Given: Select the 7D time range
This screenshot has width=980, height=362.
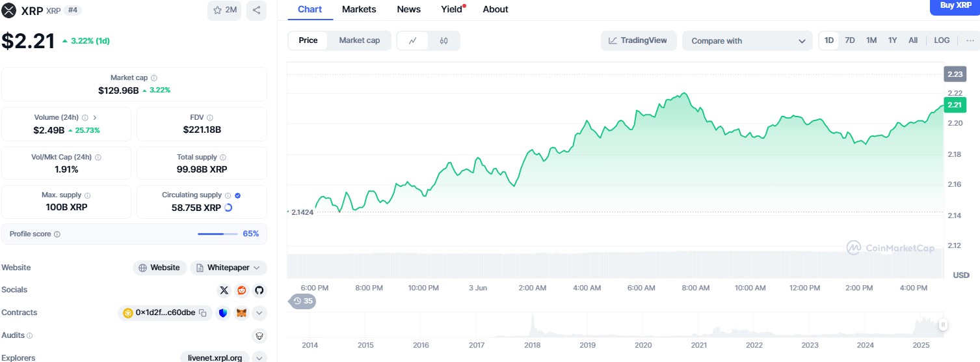Looking at the screenshot, I should 849,40.
